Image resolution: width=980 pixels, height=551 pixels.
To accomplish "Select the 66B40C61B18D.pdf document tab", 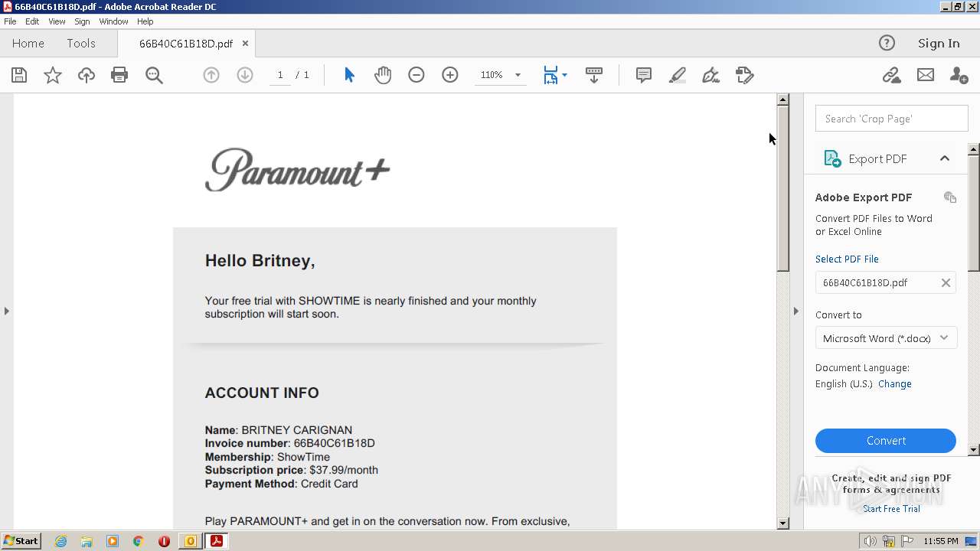I will [x=186, y=44].
